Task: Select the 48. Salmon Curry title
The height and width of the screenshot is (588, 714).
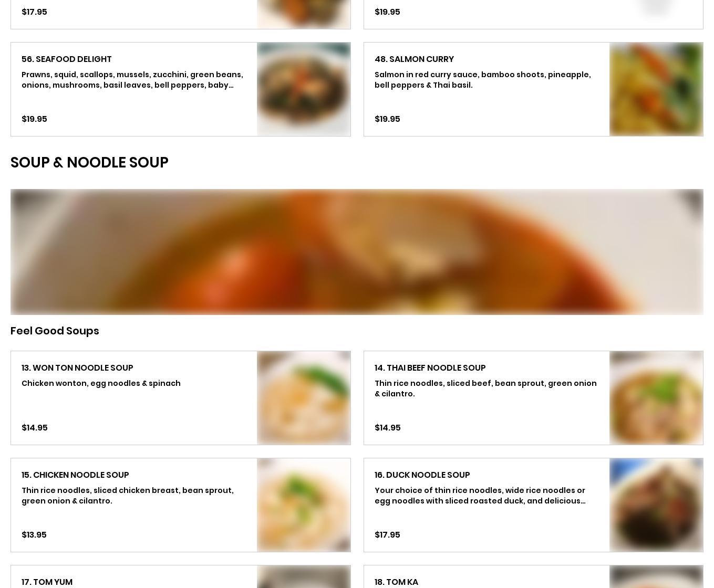Action: (x=414, y=59)
